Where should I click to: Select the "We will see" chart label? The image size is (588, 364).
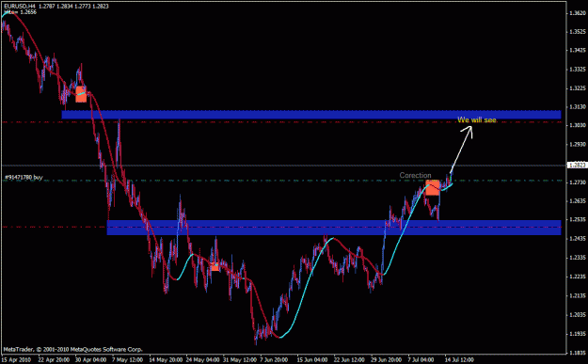point(477,120)
